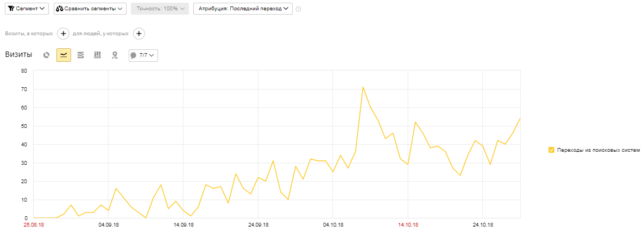Switch to the stacked area chart view
Viewport: 644px width, 245px height.
point(80,55)
